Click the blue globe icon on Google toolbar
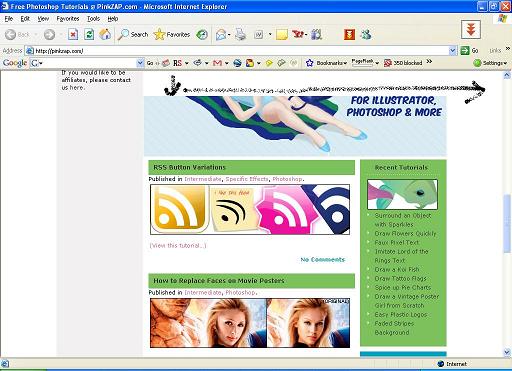The width and height of the screenshot is (512, 371). tap(237, 63)
